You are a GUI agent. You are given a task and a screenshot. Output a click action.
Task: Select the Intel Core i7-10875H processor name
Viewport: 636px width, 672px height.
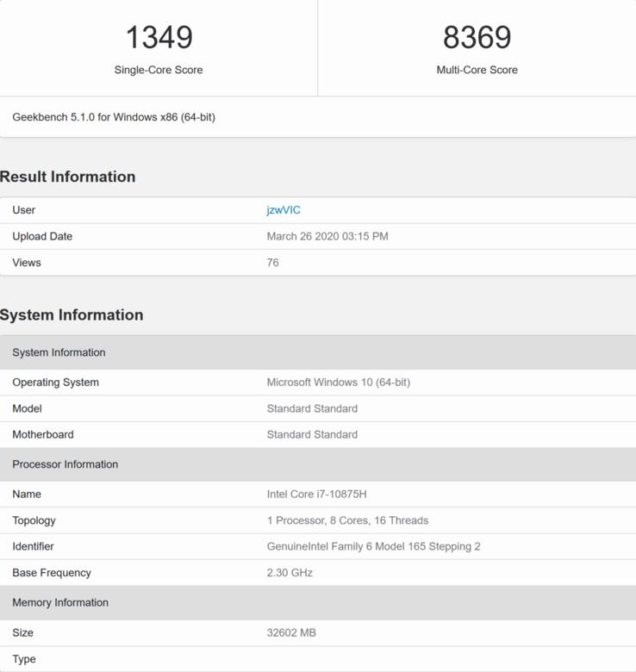[317, 495]
